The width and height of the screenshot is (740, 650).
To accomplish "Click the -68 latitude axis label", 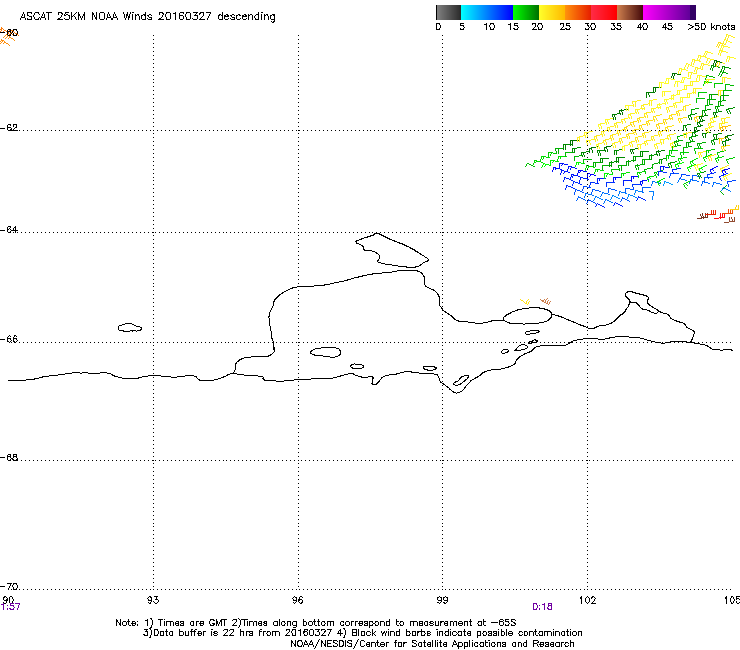I will [x=9, y=458].
